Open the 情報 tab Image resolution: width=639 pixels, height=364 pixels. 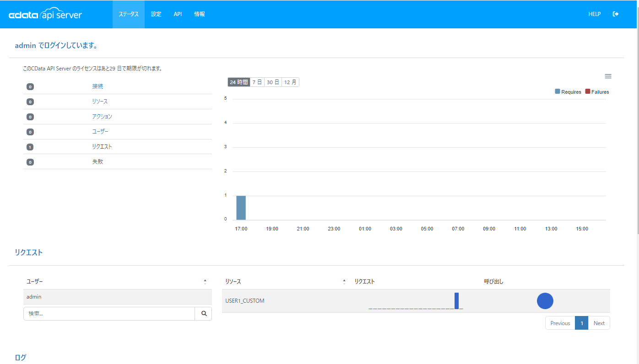click(x=200, y=14)
